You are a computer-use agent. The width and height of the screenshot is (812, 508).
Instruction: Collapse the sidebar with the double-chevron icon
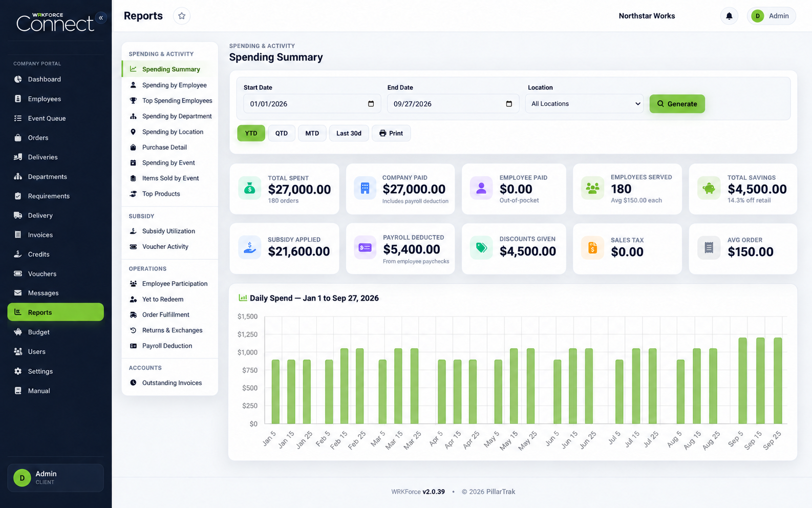[x=101, y=18]
